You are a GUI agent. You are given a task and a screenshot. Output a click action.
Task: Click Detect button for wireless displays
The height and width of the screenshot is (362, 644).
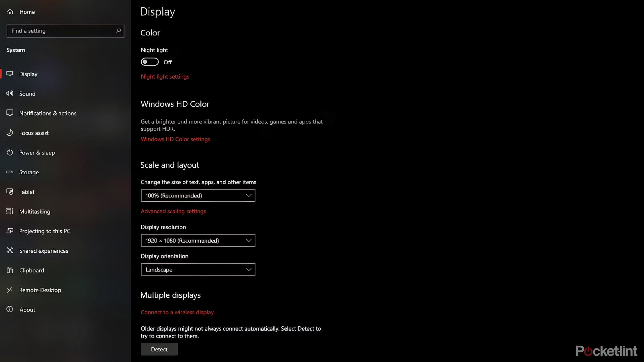(x=159, y=349)
